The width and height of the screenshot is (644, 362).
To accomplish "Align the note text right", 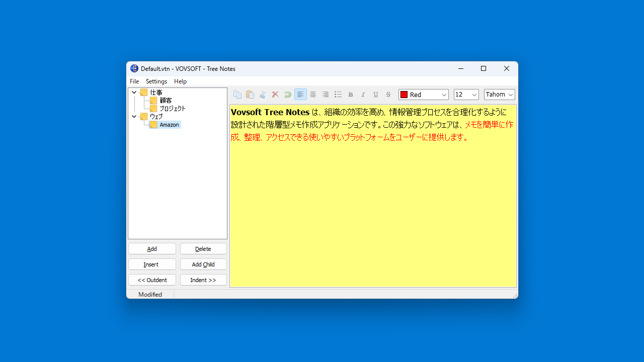I will (x=326, y=95).
